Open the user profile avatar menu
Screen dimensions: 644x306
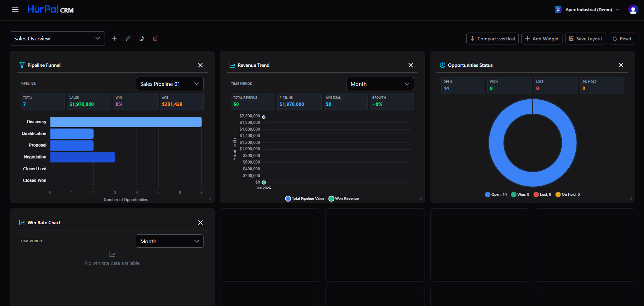[633, 9]
